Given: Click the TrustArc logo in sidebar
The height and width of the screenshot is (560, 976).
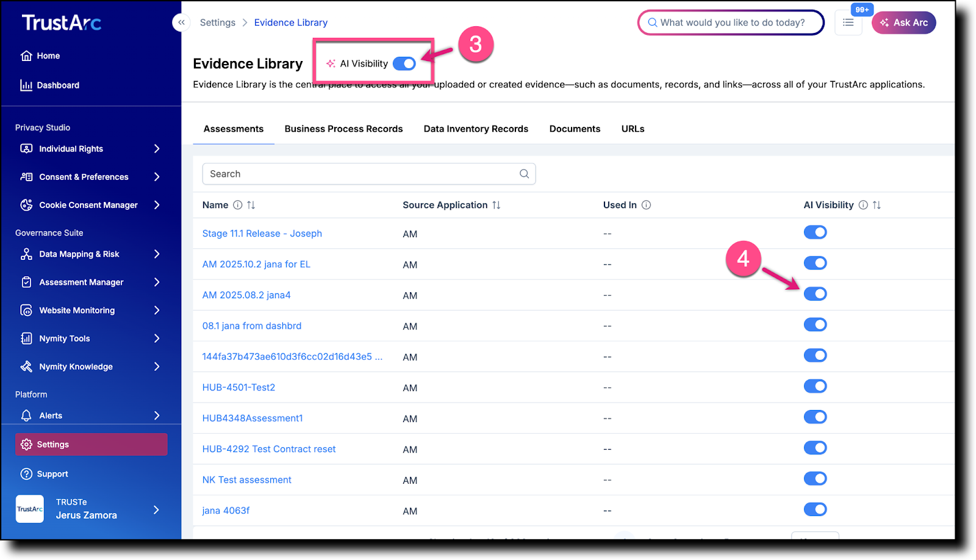Looking at the screenshot, I should pos(62,23).
